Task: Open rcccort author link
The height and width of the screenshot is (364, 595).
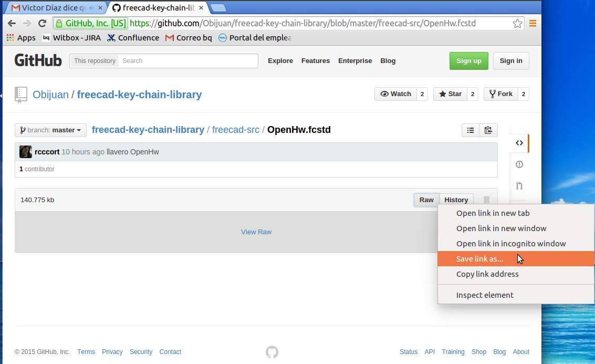Action: click(47, 152)
